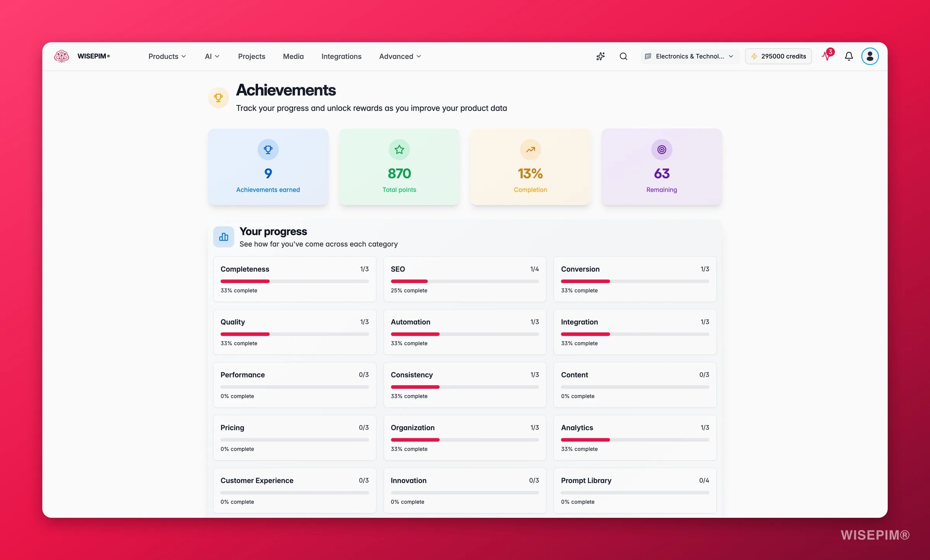This screenshot has width=930, height=560.
Task: Click the Achievements page heading
Action: point(286,90)
